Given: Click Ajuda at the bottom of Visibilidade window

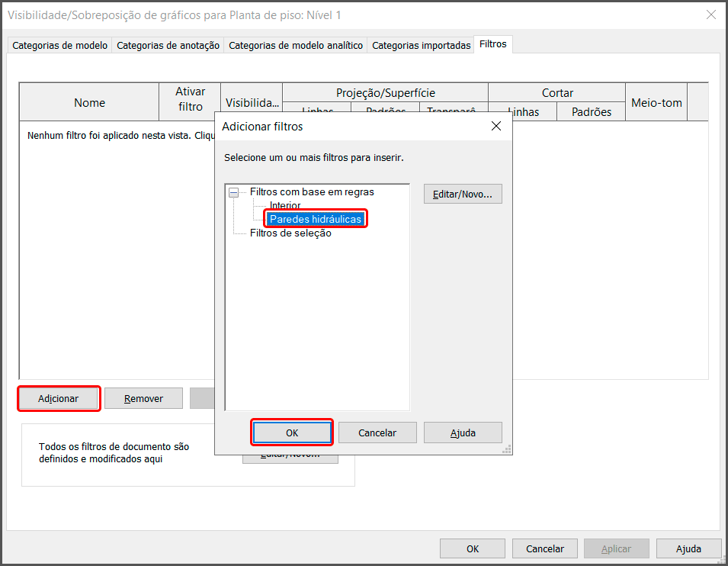Looking at the screenshot, I should coord(688,548).
